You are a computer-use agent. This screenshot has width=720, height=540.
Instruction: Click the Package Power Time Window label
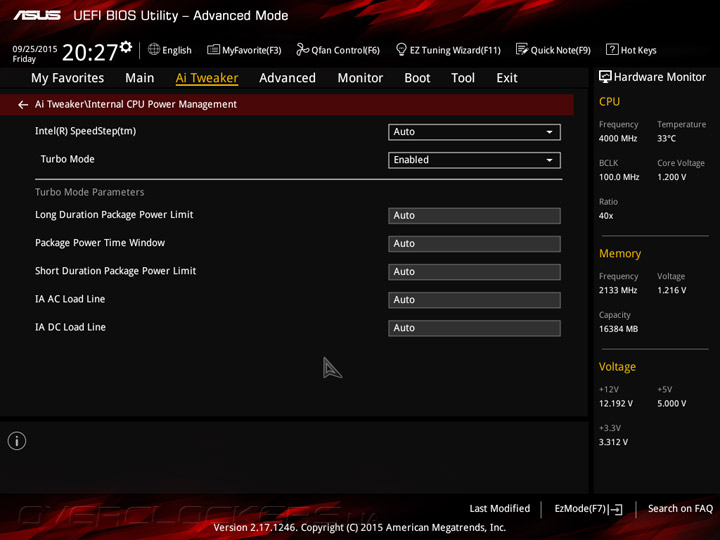pyautogui.click(x=100, y=243)
